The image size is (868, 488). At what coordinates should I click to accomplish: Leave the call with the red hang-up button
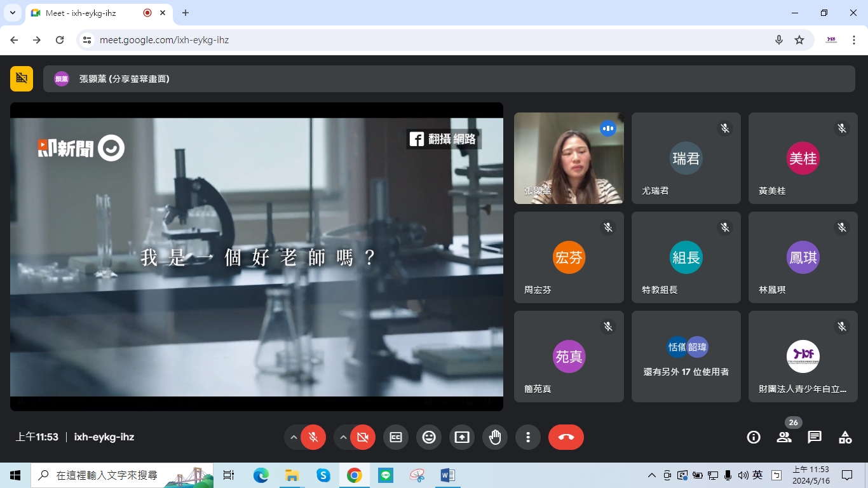point(566,437)
